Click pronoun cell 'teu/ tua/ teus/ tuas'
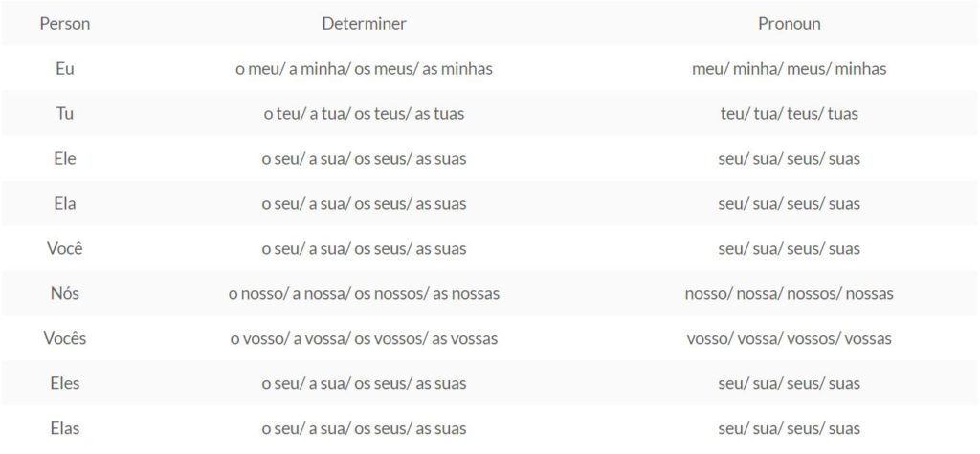This screenshot has width=980, height=454. 789,114
